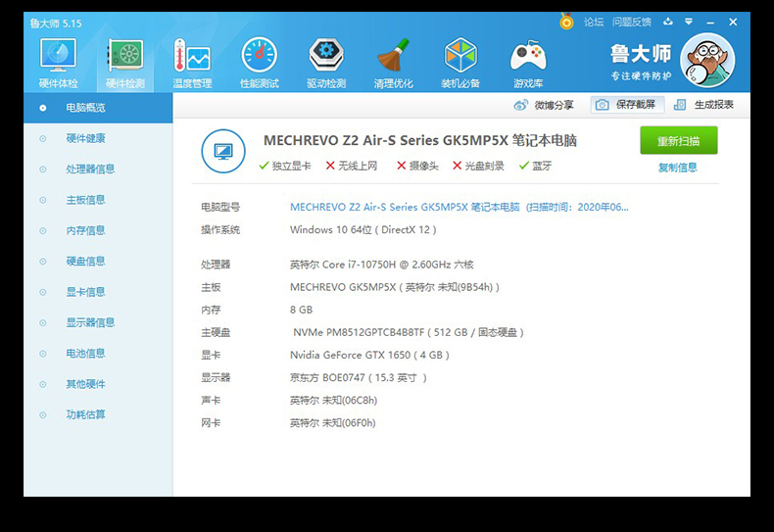This screenshot has width=774, height=532.
Task: Click the round laptop monitor icon
Action: [x=223, y=151]
